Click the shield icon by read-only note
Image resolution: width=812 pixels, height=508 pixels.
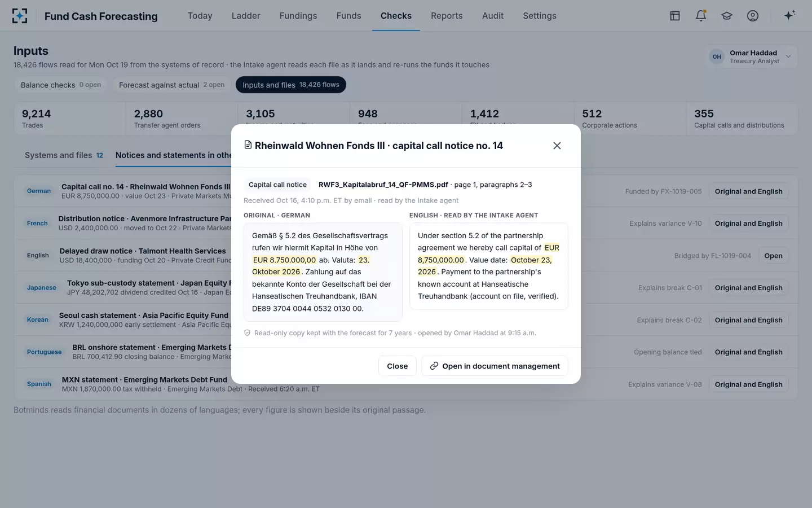(x=247, y=333)
